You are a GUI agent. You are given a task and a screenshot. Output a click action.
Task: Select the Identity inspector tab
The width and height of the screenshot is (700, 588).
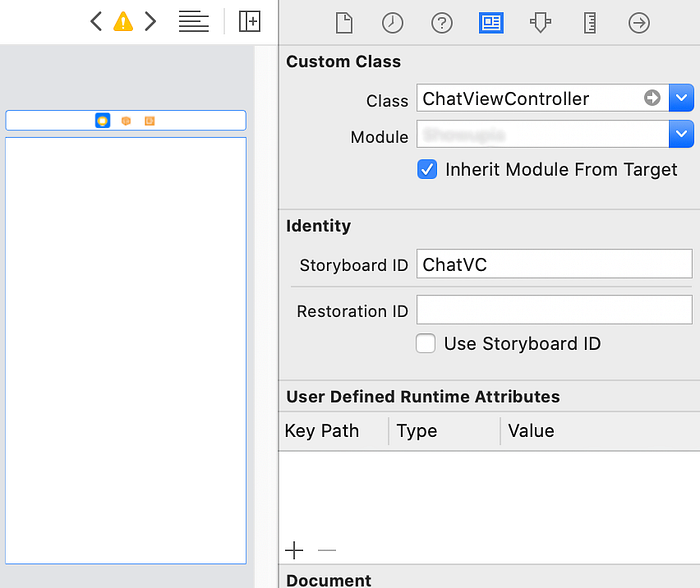pyautogui.click(x=491, y=23)
